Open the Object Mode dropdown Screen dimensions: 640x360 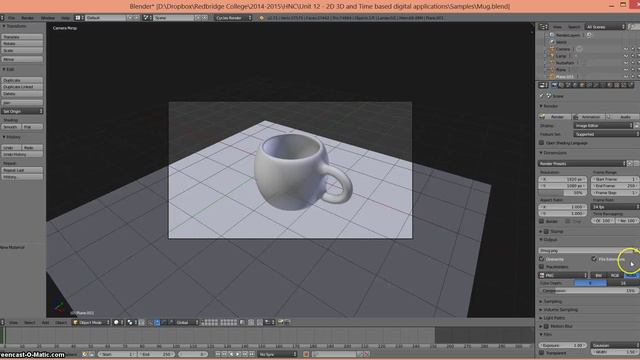point(91,322)
